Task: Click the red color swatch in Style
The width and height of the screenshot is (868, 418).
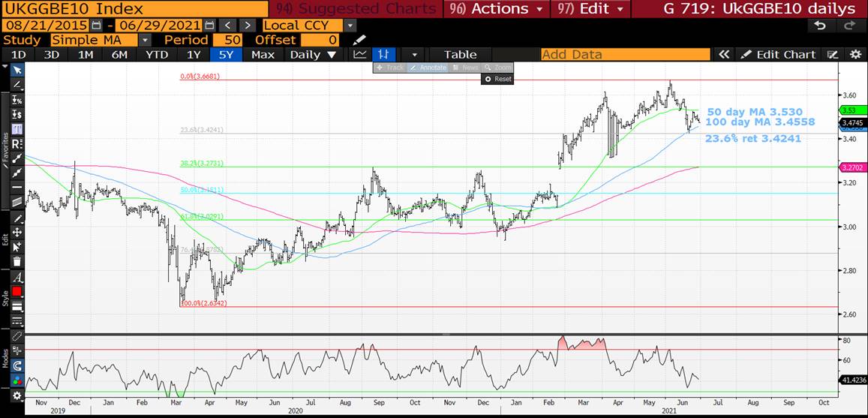Action: [x=17, y=291]
